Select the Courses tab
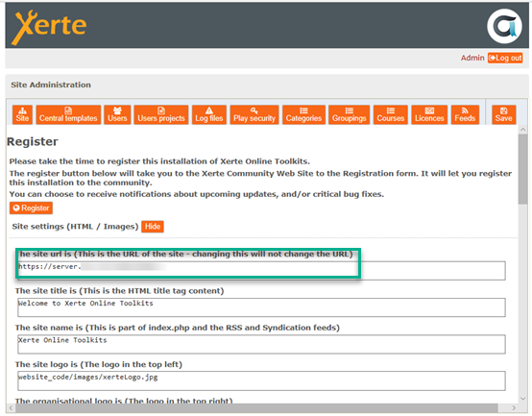The image size is (532, 416). 391,114
